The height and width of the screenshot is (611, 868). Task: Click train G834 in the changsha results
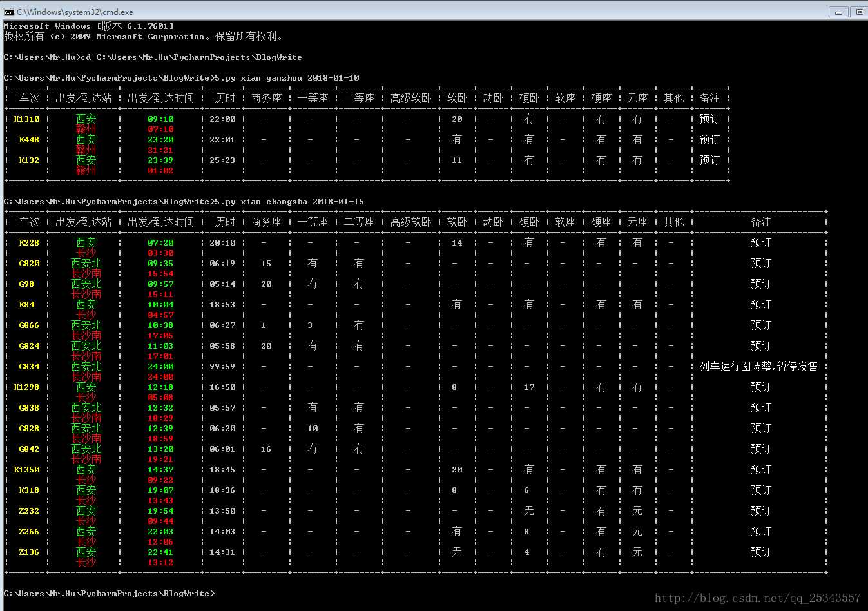29,367
